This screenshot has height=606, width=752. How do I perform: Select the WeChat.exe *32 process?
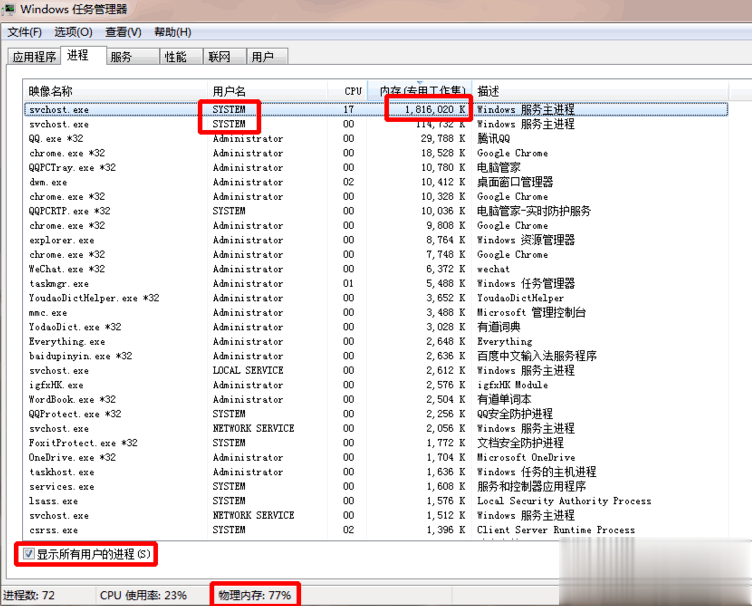coord(376,269)
